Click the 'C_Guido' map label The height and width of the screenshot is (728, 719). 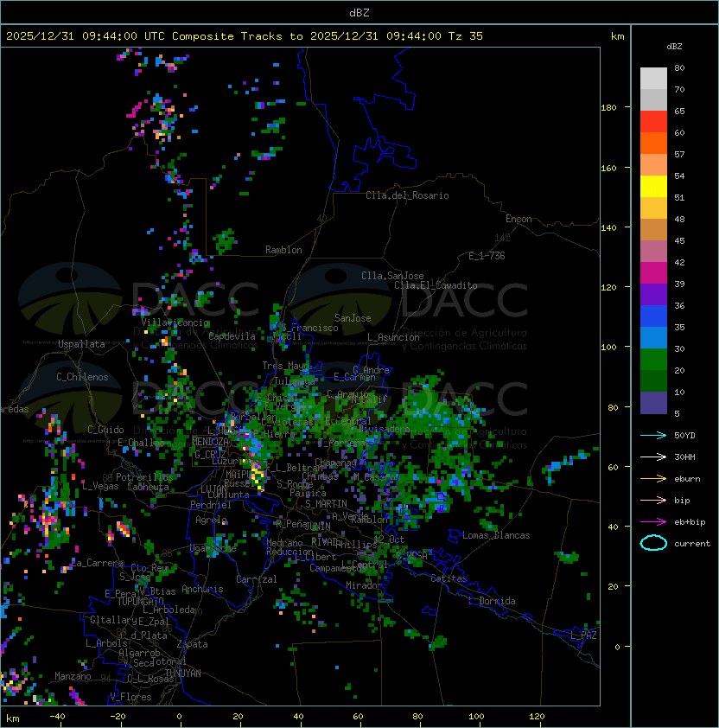(105, 430)
